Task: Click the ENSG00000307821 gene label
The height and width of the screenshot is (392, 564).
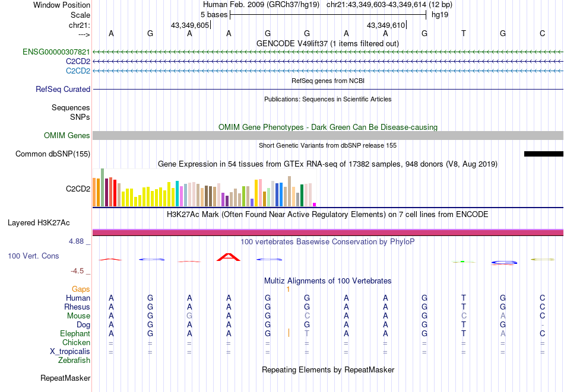Action: coord(56,52)
